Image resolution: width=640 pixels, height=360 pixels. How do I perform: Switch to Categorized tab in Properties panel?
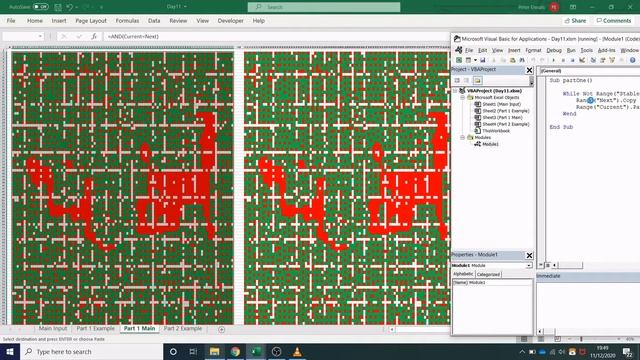[x=488, y=274]
